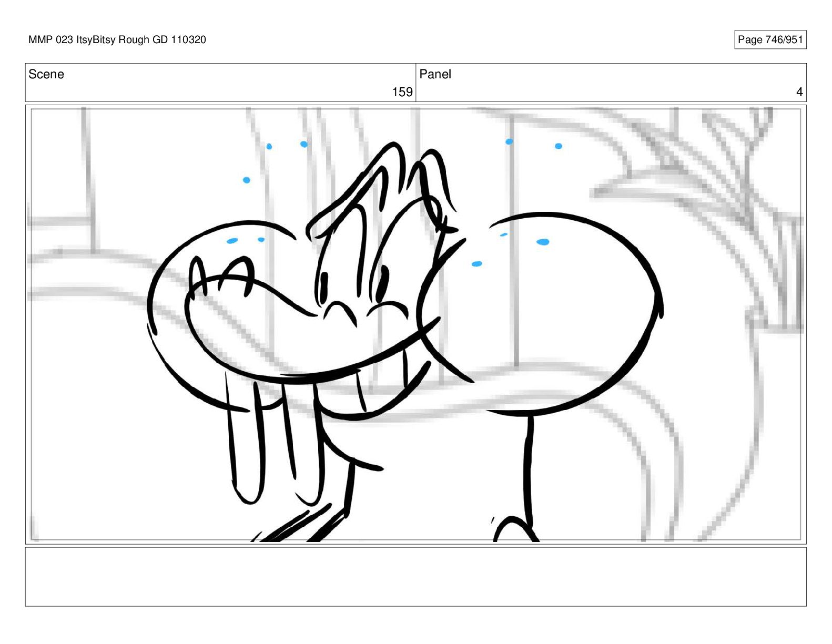Image resolution: width=832 pixels, height=644 pixels.
Task: Click the storyboard drawing of the character
Action: (415, 324)
